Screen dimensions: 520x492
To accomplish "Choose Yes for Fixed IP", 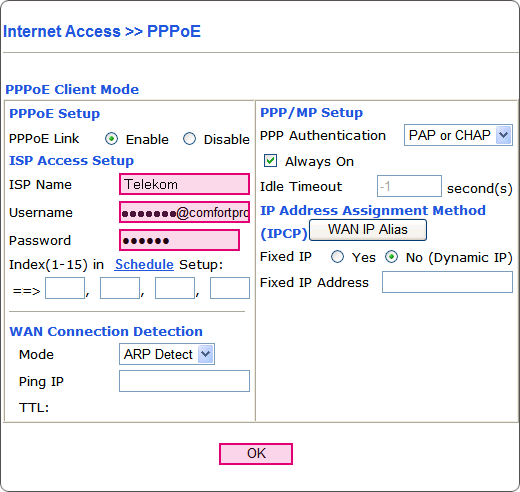I will [337, 257].
